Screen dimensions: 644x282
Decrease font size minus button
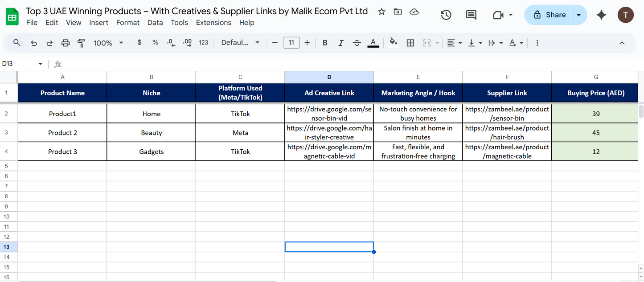pyautogui.click(x=275, y=43)
